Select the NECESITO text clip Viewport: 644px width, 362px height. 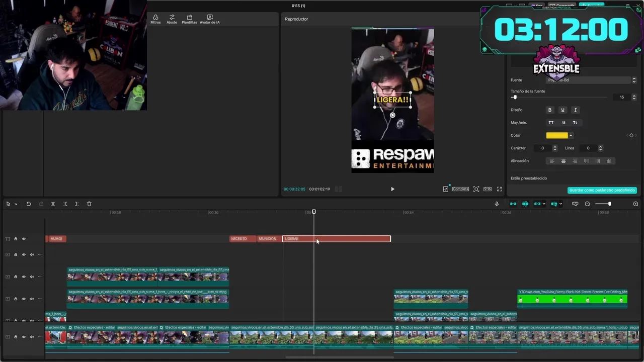(x=243, y=239)
